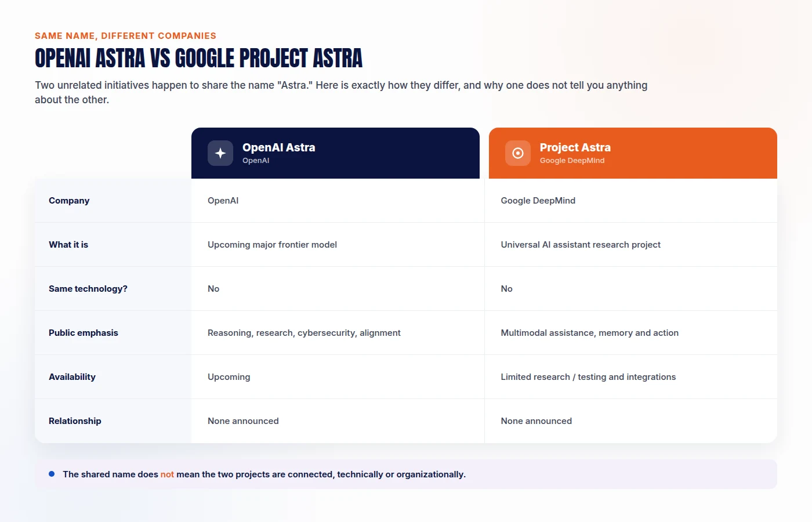Click the 'OpenAI' subtitle in navy header

tap(256, 161)
